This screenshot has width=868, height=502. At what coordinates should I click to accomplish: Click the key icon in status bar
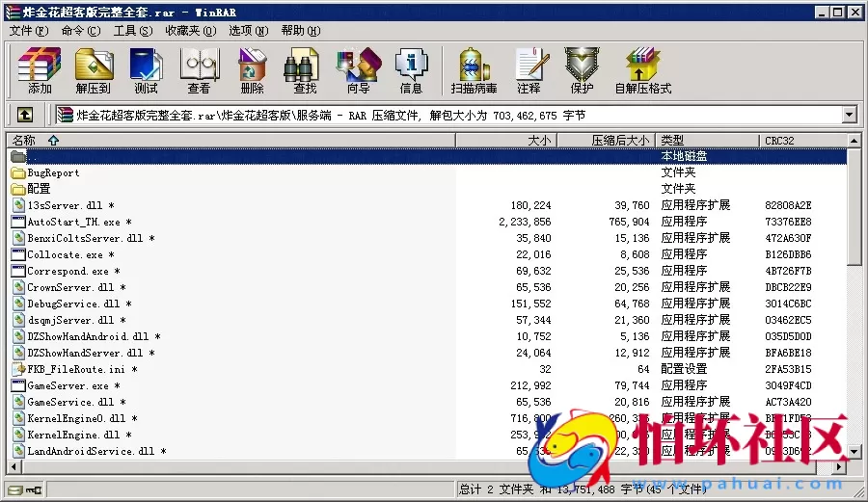coord(34,489)
